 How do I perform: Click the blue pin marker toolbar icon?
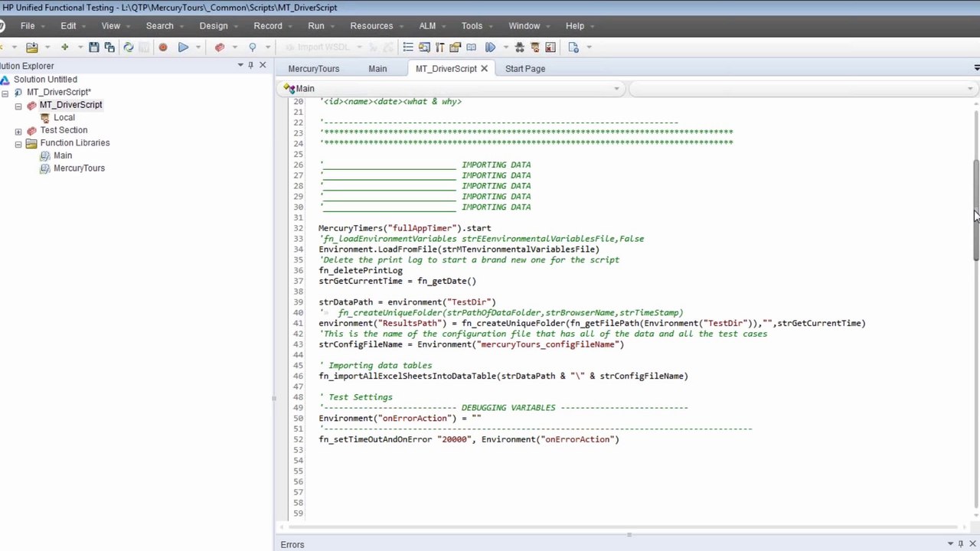(x=252, y=47)
